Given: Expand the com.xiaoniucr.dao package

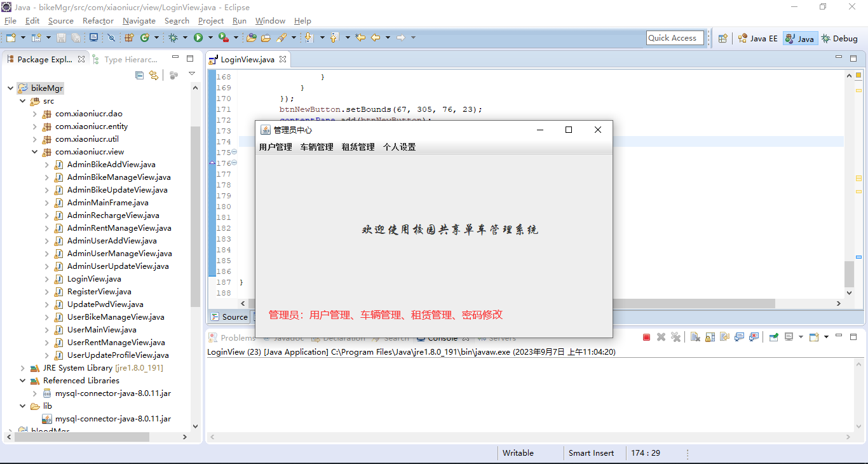Looking at the screenshot, I should tap(35, 114).
